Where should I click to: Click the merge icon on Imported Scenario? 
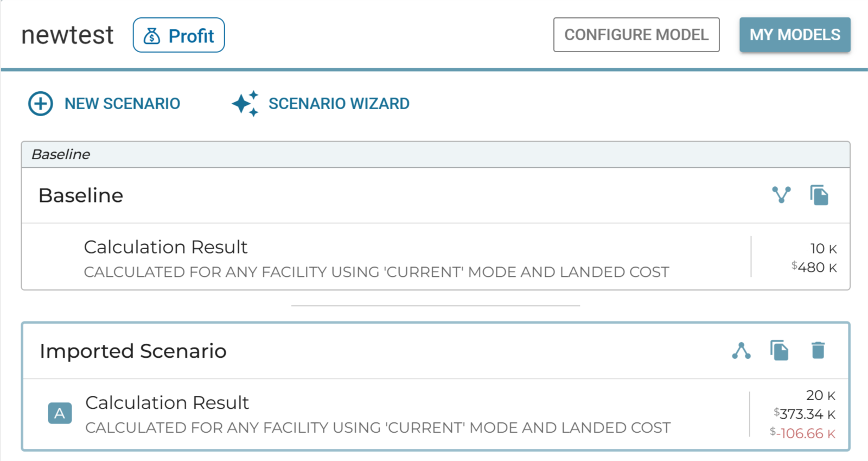[741, 351]
